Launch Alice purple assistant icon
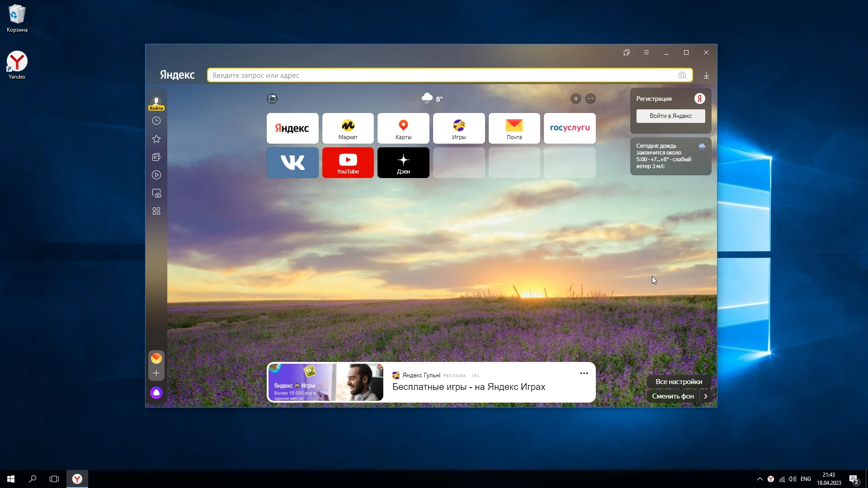Image resolution: width=868 pixels, height=488 pixels. point(156,393)
